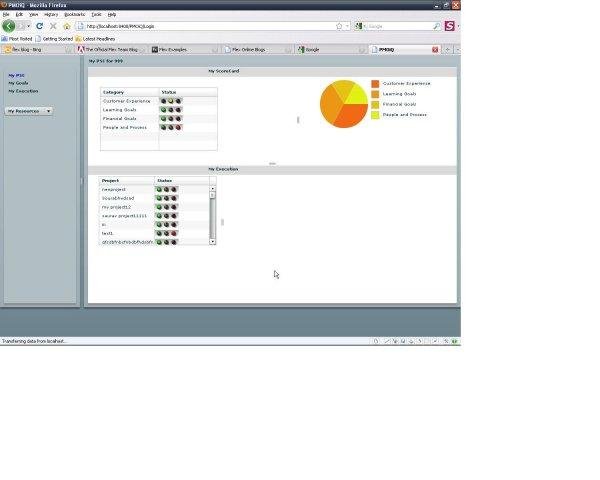Click the Google search box
Screen dimensions: 600x480
[x=399, y=26]
